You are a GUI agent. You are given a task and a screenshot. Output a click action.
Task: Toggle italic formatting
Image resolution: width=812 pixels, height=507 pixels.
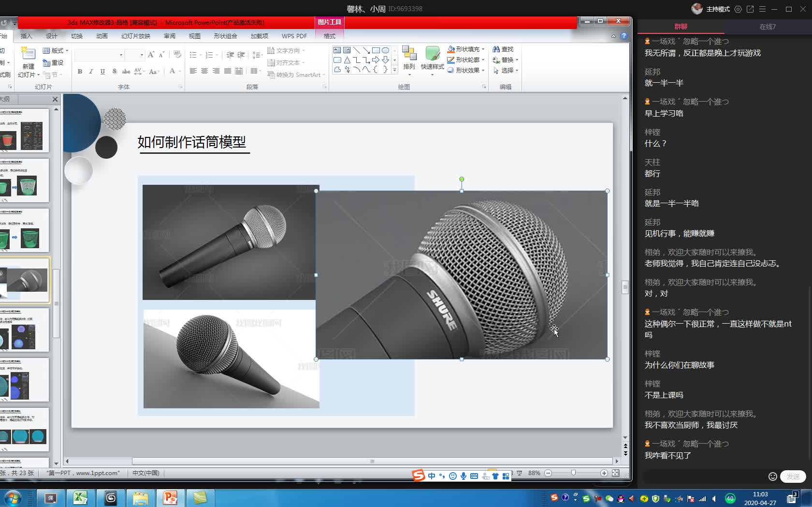(91, 71)
